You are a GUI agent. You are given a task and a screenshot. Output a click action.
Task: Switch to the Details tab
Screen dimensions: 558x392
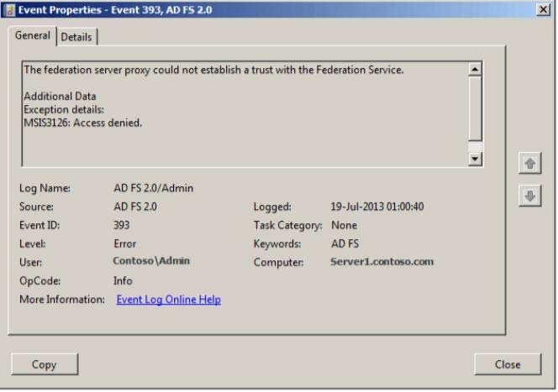pos(76,37)
